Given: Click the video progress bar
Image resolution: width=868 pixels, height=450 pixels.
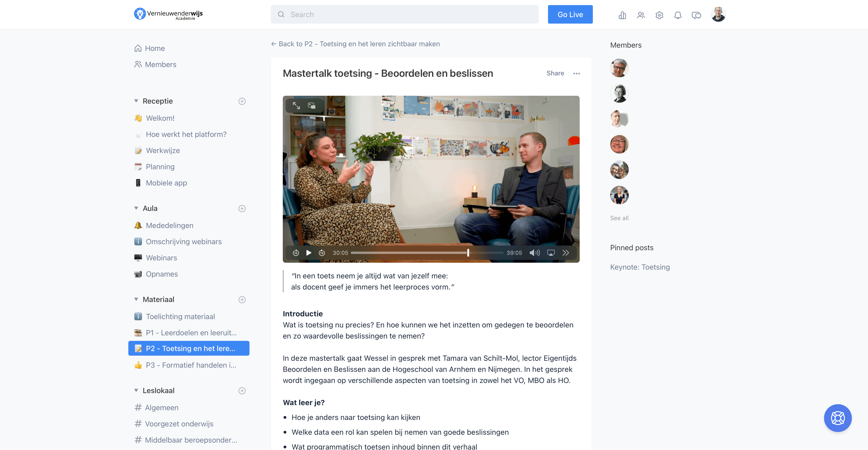Looking at the screenshot, I should (427, 253).
